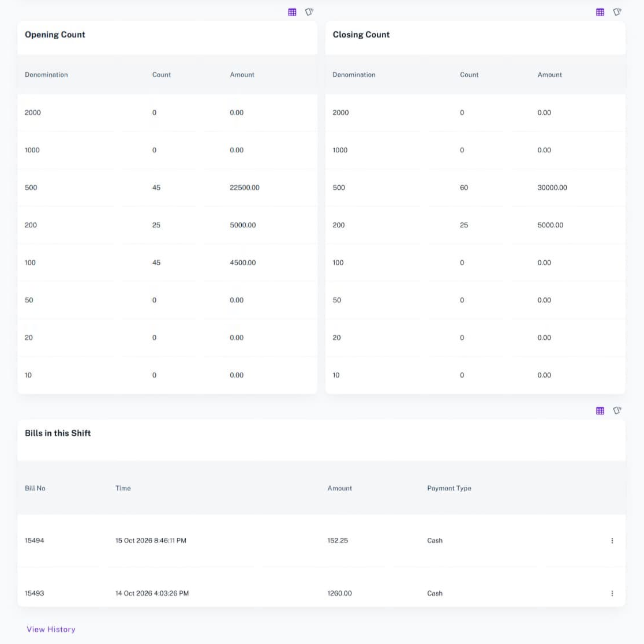Select table view icon above Closing Count

point(600,12)
